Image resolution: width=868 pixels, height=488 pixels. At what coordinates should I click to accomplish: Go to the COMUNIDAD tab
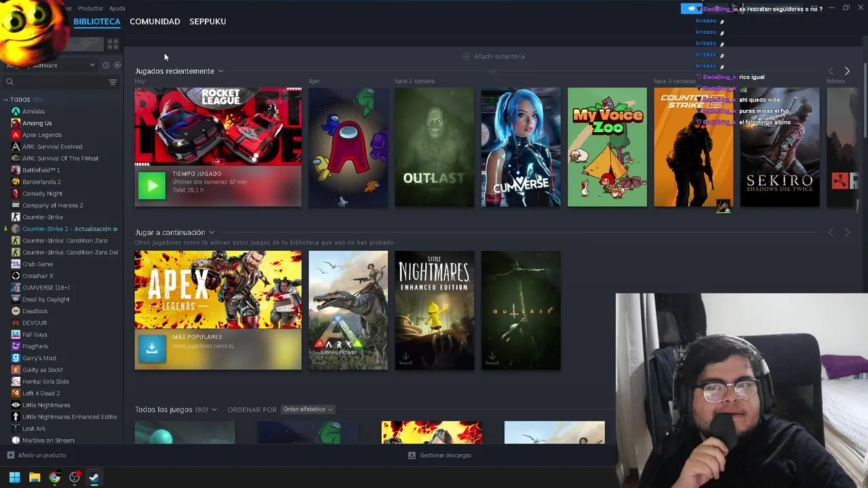[x=155, y=22]
